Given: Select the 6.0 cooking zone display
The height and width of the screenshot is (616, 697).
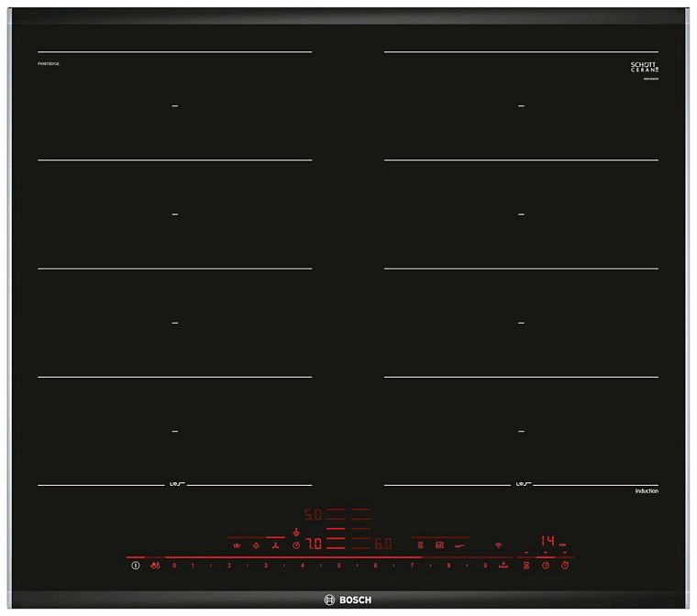Looking at the screenshot, I should (383, 544).
